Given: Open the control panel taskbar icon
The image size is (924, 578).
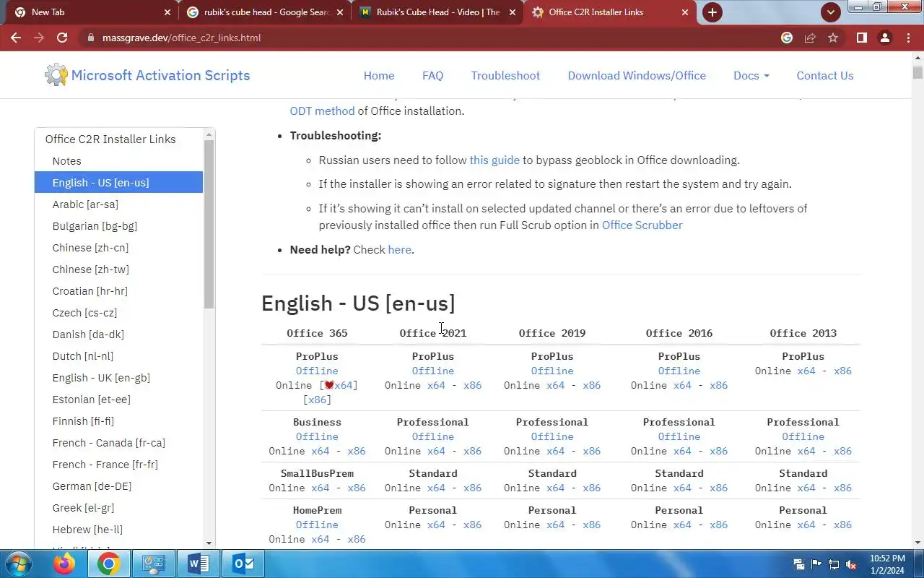Looking at the screenshot, I should [x=154, y=564].
